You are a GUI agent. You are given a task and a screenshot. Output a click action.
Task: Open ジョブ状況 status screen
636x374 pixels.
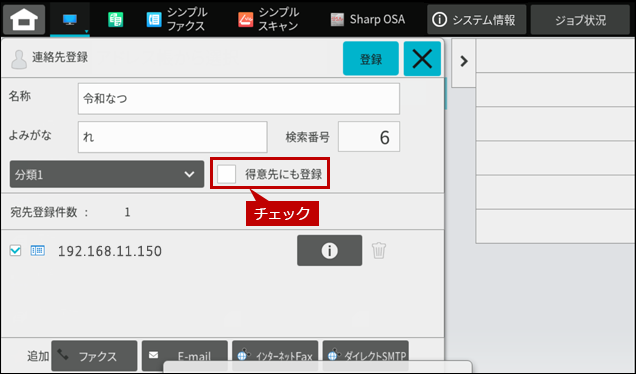point(580,19)
